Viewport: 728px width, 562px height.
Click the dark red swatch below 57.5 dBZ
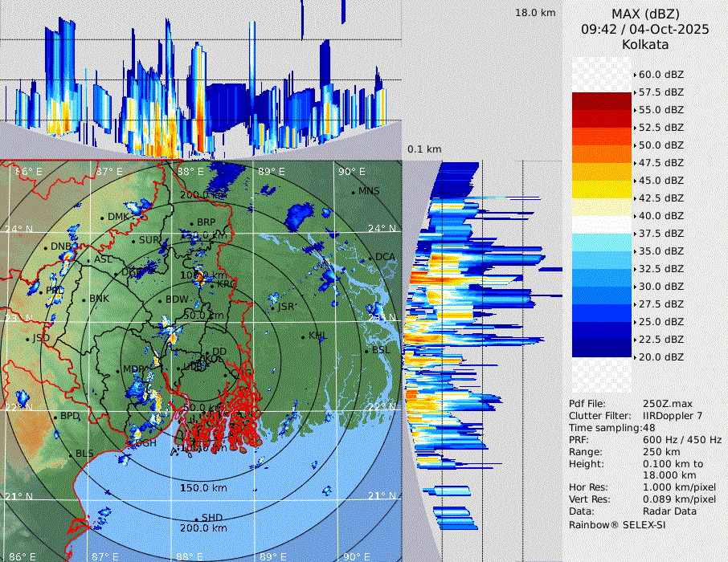pos(602,101)
